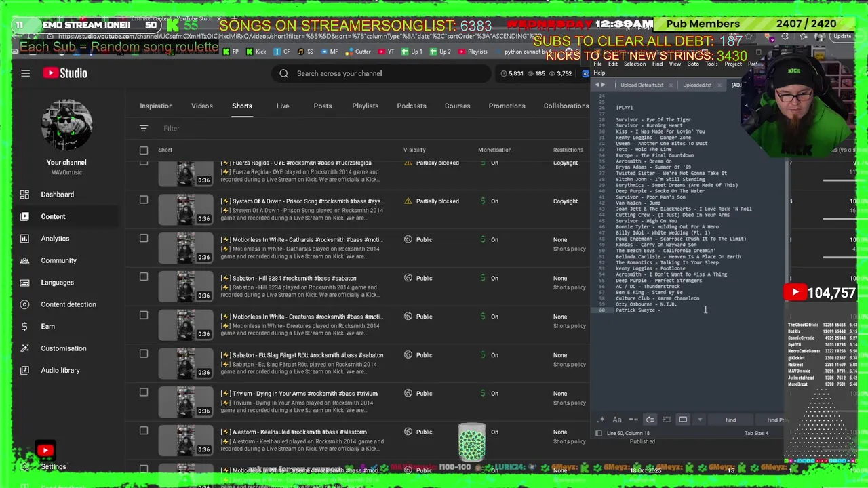This screenshot has width=868, height=488.
Task: Toggle regex search in Sublime find bar
Action: 601,420
